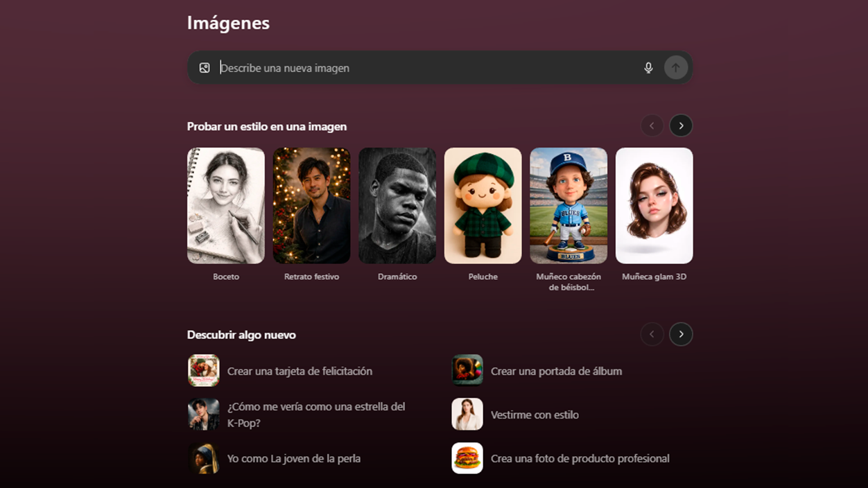Click the album cover icon

(467, 371)
